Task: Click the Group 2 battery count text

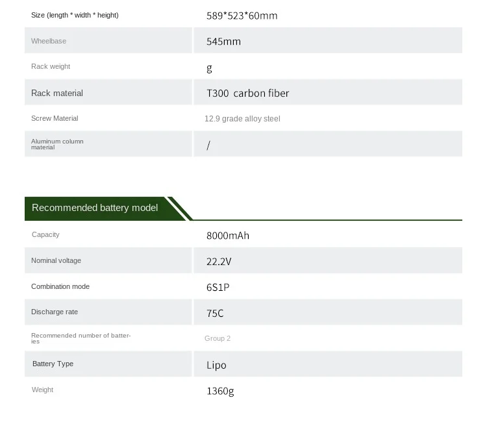Action: click(218, 338)
